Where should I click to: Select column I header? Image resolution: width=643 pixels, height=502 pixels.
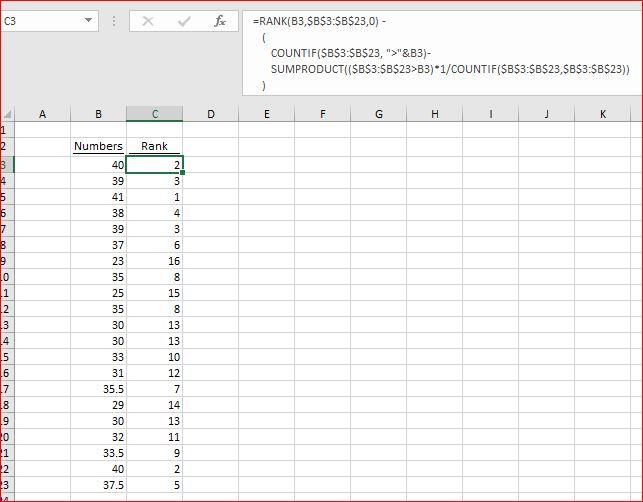(x=491, y=114)
